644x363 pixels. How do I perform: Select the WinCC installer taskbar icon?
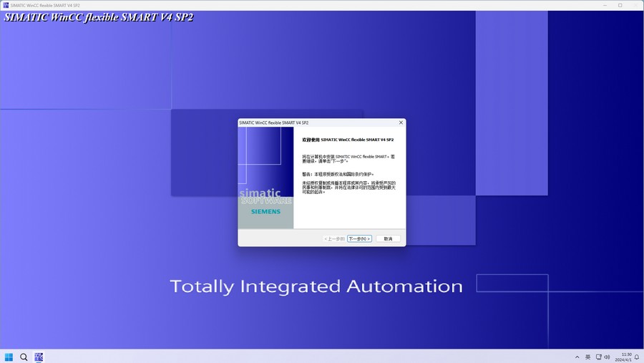(x=39, y=357)
